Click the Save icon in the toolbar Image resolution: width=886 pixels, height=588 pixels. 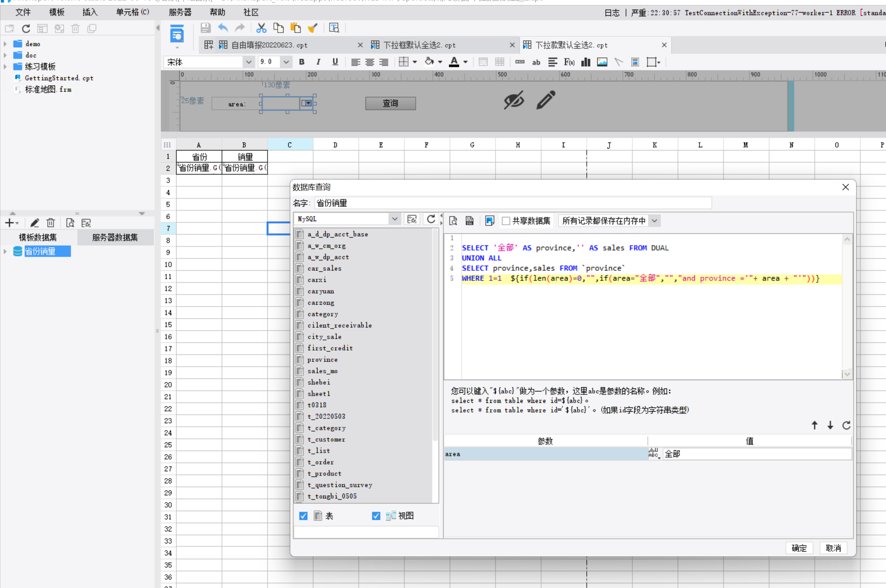point(206,28)
